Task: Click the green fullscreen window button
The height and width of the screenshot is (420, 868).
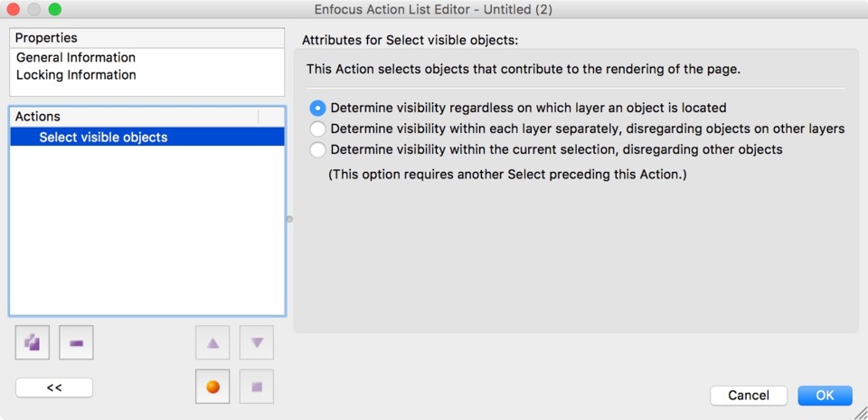Action: 55,9
